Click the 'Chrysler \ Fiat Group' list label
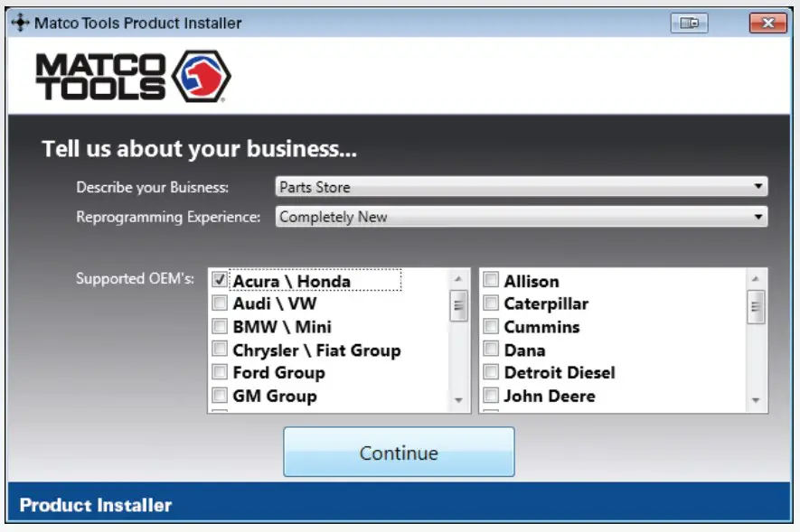Image resolution: width=800 pixels, height=532 pixels. tap(317, 350)
